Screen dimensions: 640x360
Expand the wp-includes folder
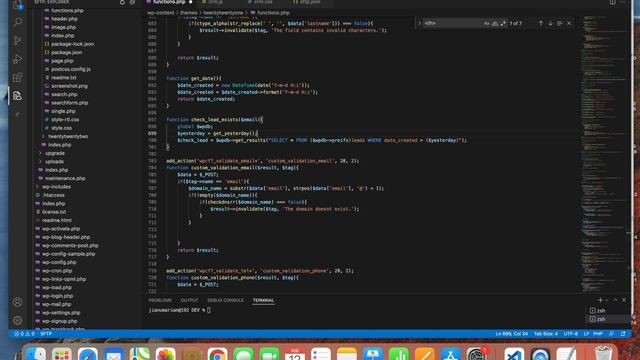(x=56, y=187)
